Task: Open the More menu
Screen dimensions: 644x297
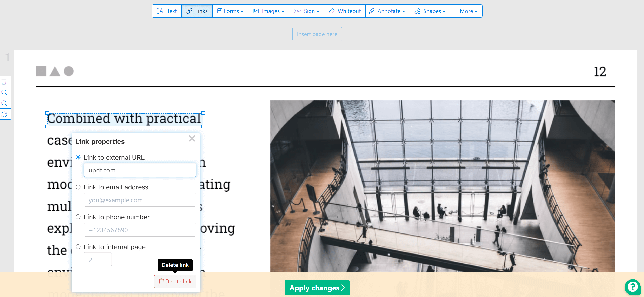Action: tap(466, 11)
